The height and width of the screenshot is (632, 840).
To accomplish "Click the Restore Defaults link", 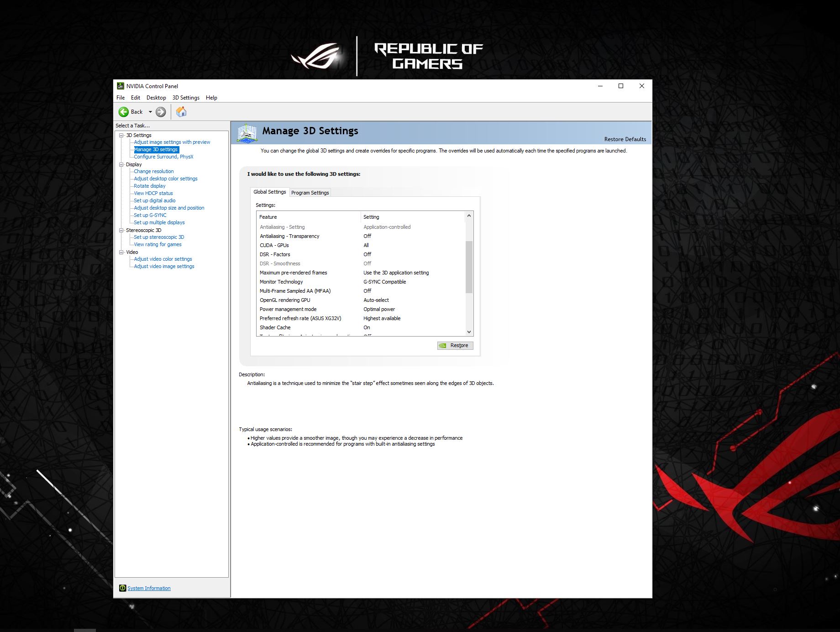I will click(x=625, y=139).
